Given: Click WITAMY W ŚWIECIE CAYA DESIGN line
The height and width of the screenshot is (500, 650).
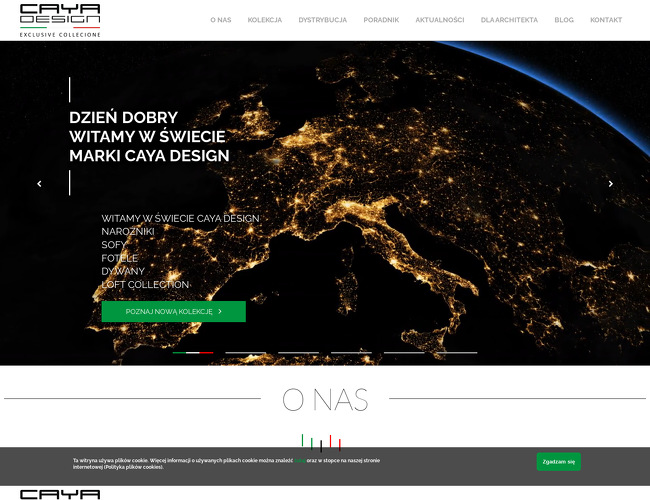Looking at the screenshot, I should point(180,218).
